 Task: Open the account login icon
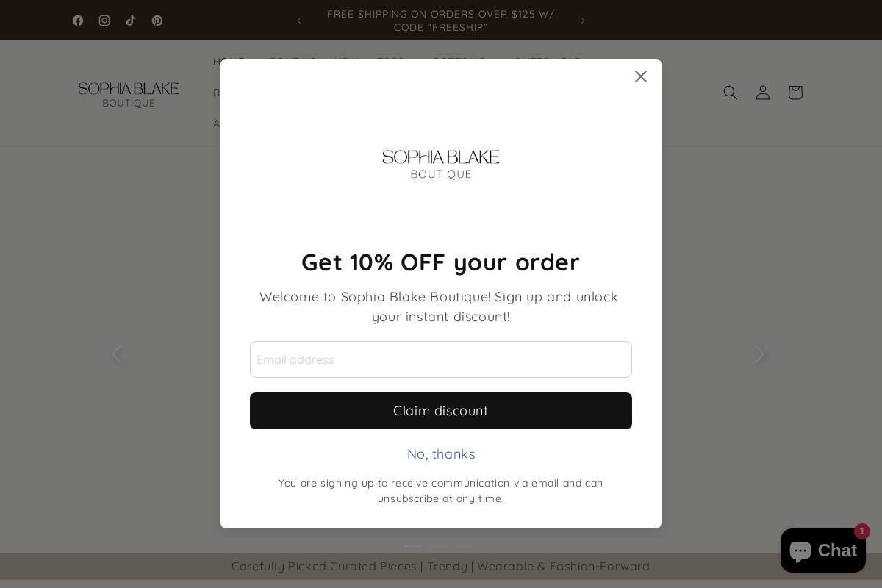pyautogui.click(x=763, y=93)
